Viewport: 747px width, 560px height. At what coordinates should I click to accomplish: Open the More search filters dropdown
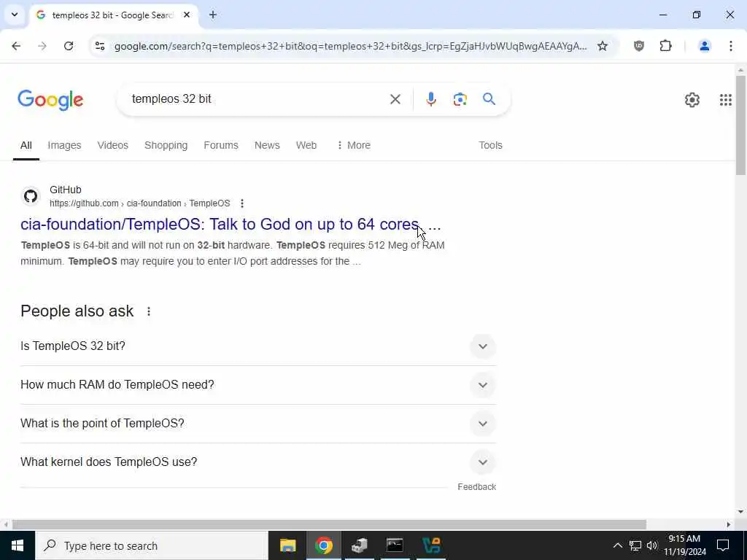click(353, 145)
